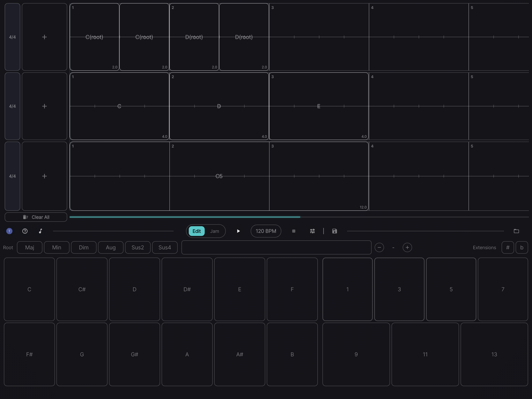Toggle extension pad 9

[x=356, y=354]
